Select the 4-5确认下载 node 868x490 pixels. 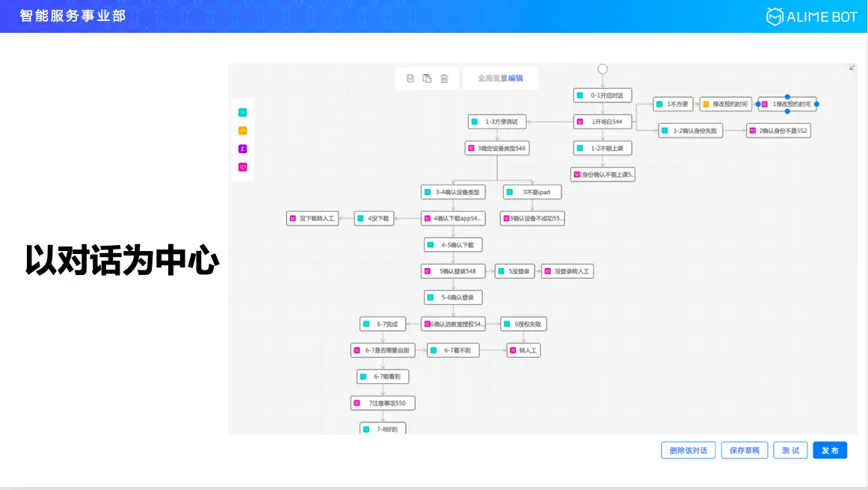(x=453, y=245)
